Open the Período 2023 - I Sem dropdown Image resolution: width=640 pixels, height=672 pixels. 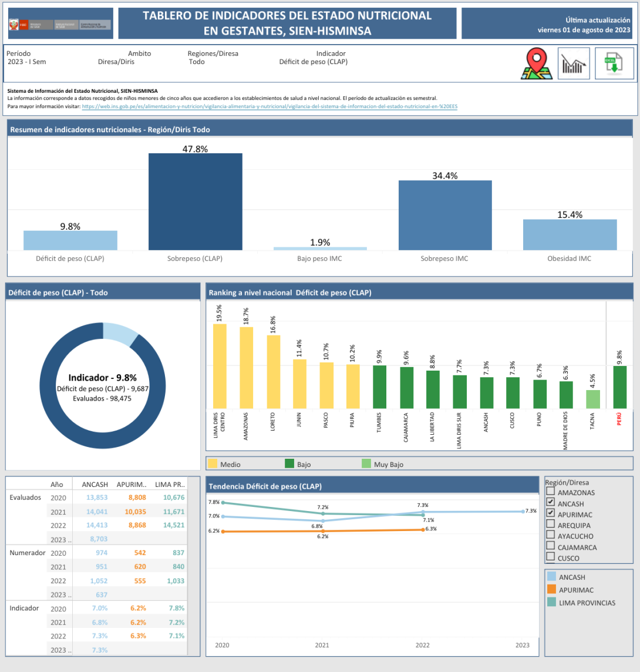[25, 62]
